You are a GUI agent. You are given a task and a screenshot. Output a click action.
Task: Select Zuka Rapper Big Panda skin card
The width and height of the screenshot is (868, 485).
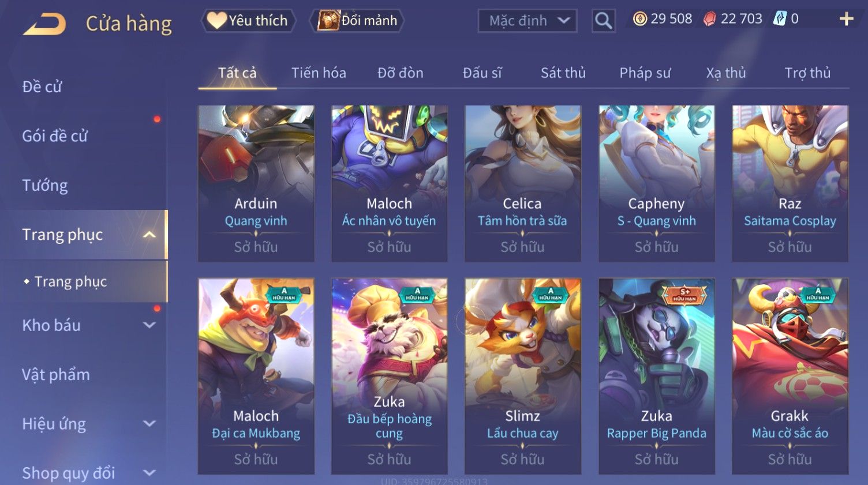[657, 377]
